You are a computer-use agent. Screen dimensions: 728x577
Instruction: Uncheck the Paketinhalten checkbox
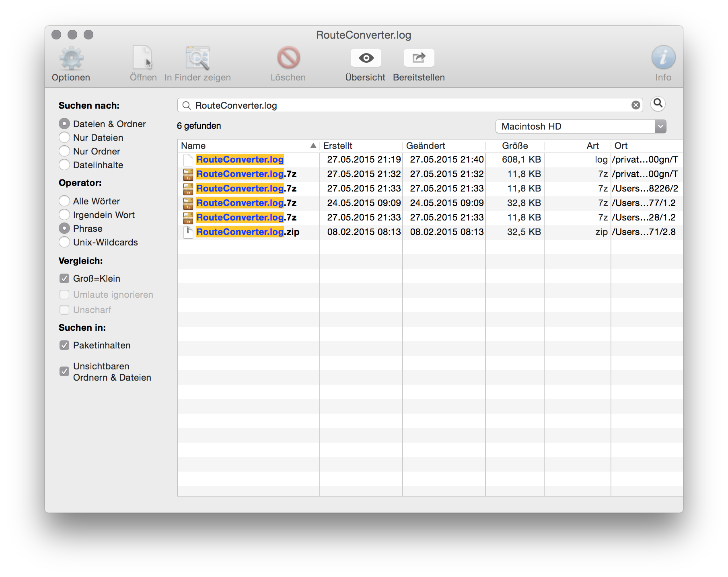click(64, 345)
